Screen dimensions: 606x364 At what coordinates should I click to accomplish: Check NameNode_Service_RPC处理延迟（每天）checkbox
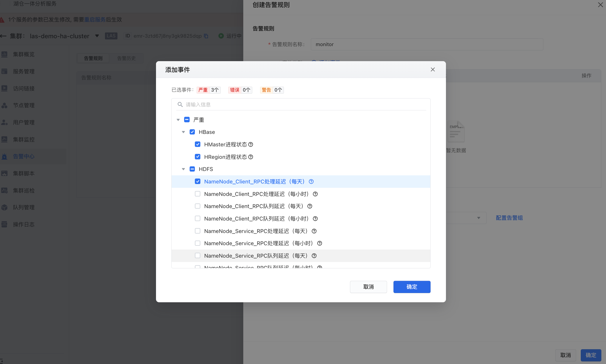coord(197,231)
